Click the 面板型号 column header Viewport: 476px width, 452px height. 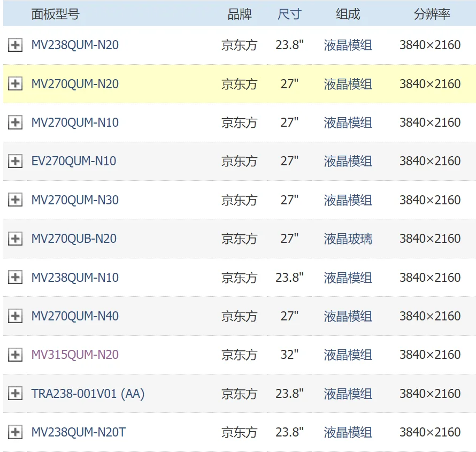tap(56, 14)
